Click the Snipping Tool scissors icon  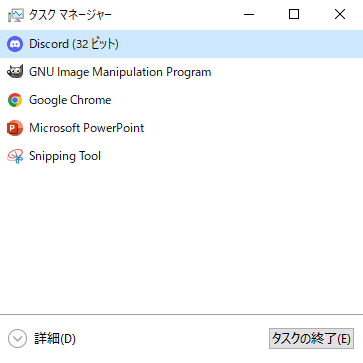pyautogui.click(x=15, y=156)
